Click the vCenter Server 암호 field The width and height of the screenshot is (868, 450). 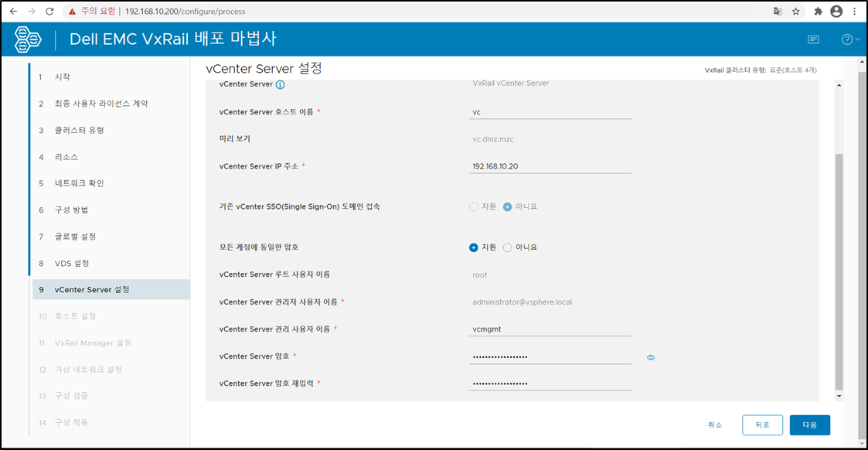(x=550, y=356)
